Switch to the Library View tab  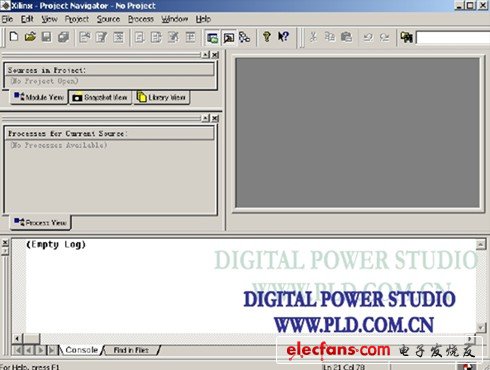pos(162,97)
